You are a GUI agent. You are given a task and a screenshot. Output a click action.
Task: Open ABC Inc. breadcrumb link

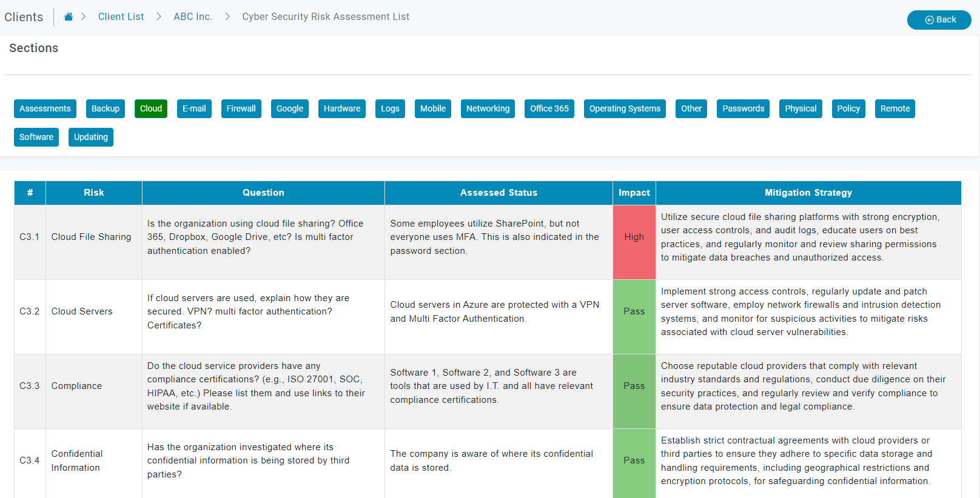193,17
